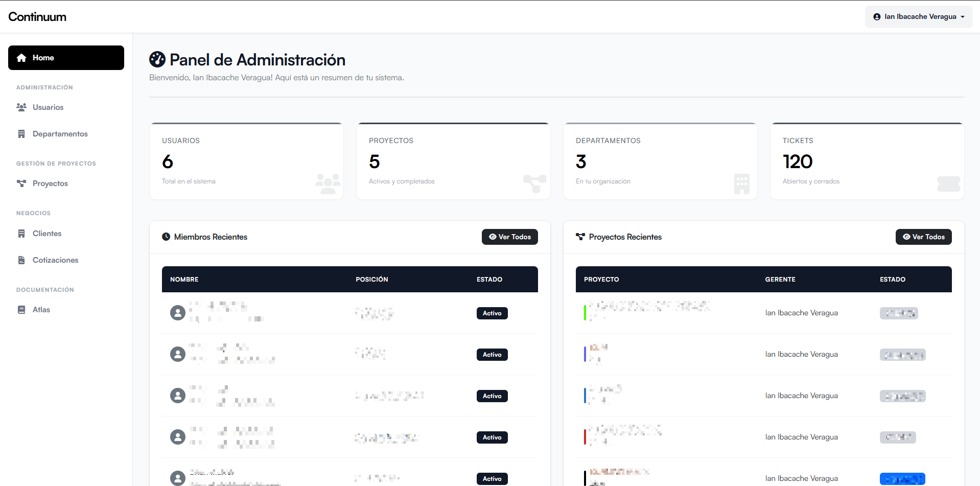This screenshot has height=486, width=980.
Task: Click the people icon in Usuarios card
Action: tap(328, 184)
